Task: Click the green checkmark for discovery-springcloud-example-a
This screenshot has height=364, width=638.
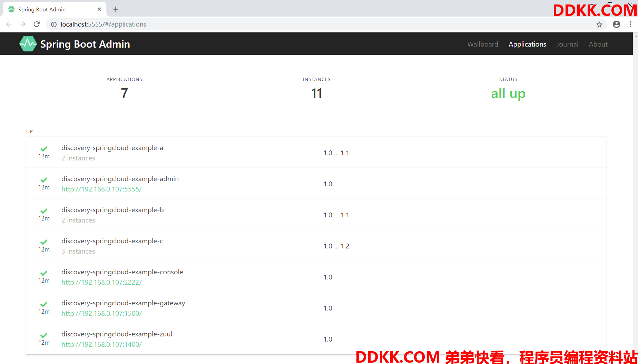Action: coord(44,149)
